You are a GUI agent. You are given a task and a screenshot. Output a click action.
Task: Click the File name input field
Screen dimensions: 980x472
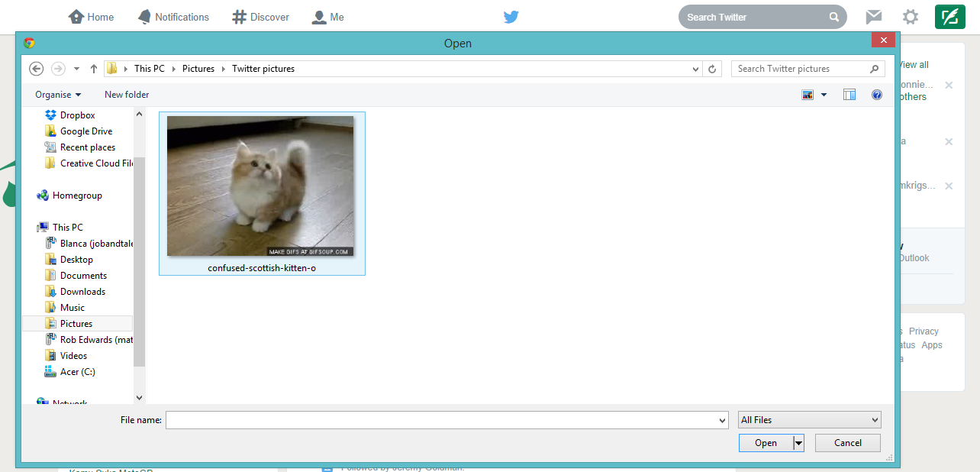click(447, 420)
